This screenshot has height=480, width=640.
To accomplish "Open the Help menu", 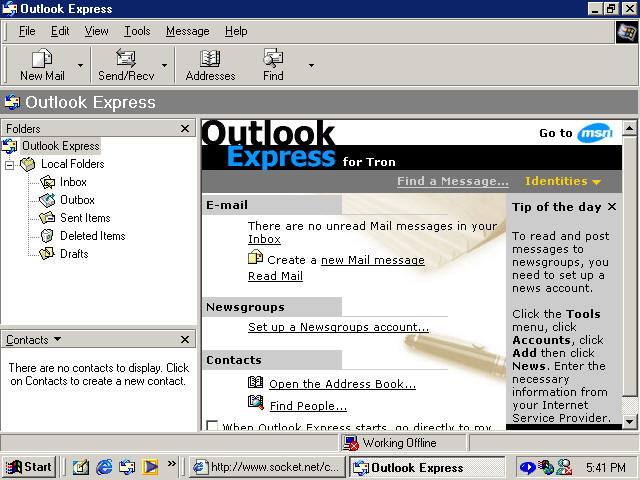I will [236, 31].
